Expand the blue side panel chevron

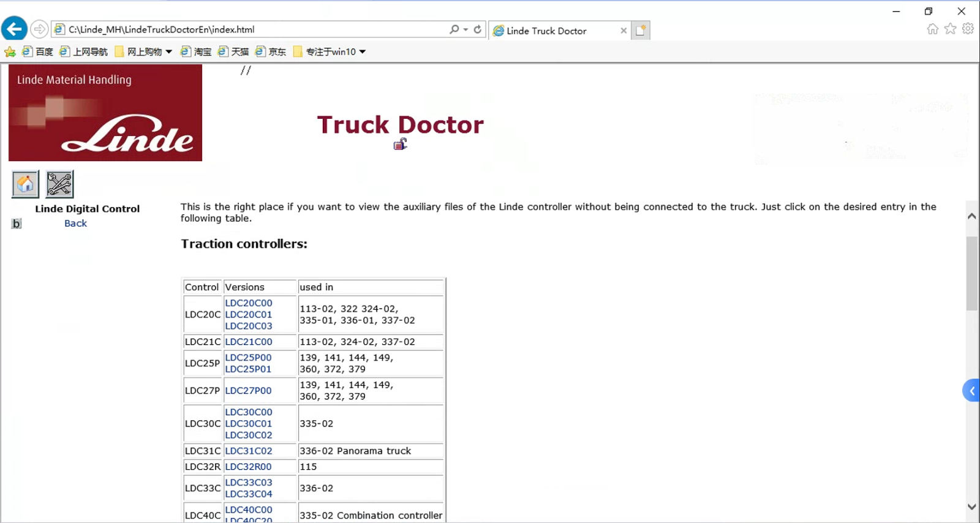[x=972, y=391]
